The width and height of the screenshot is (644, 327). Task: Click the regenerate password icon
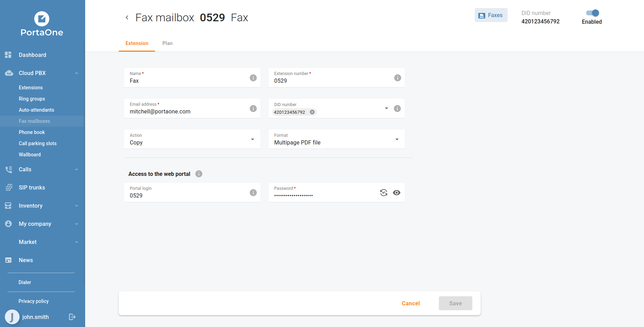point(383,193)
